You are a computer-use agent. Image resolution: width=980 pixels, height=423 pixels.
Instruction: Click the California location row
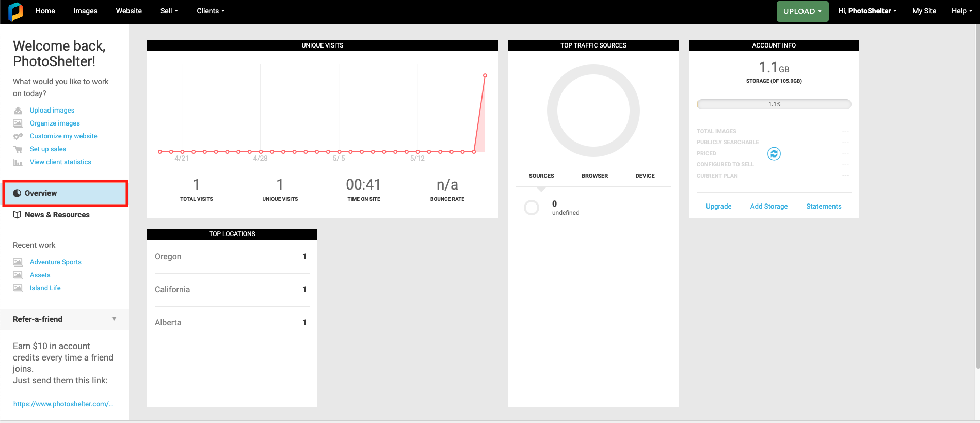click(232, 290)
